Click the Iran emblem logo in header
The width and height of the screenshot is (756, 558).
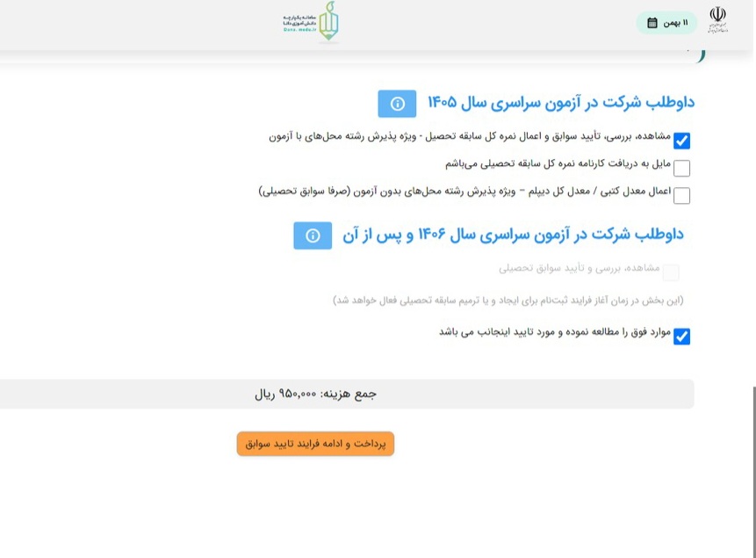pos(717,20)
